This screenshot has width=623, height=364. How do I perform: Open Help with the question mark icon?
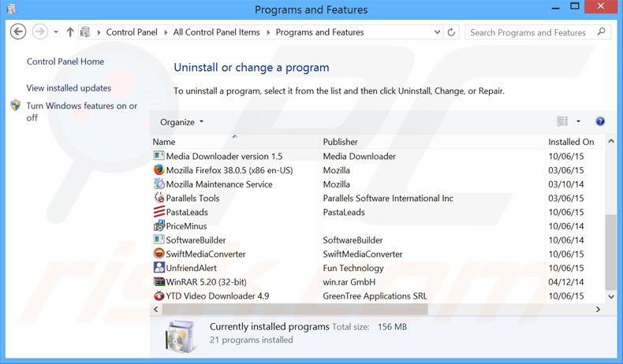click(x=600, y=121)
